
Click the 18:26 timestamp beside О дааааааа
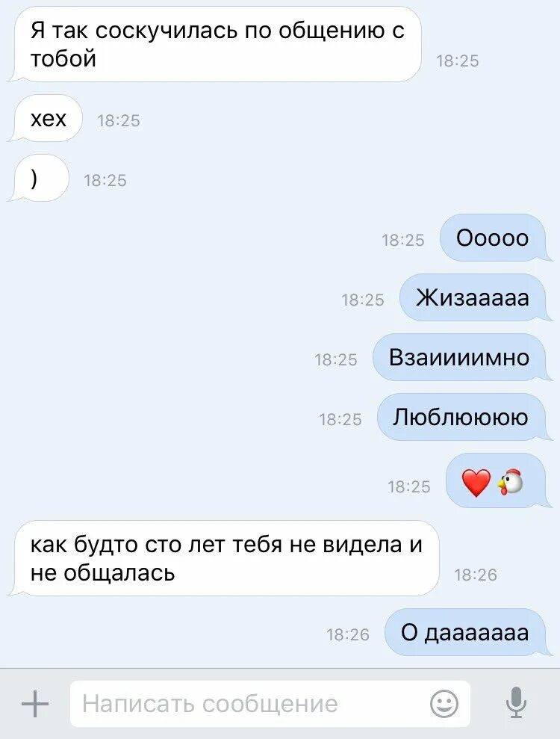348,635
